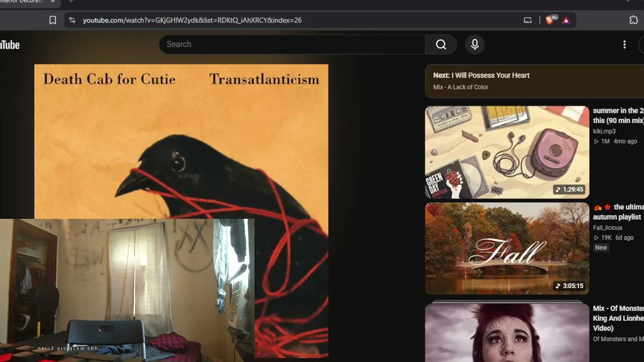Click the Transatlanticism album cover video player
The height and width of the screenshot is (362, 644).
181,211
